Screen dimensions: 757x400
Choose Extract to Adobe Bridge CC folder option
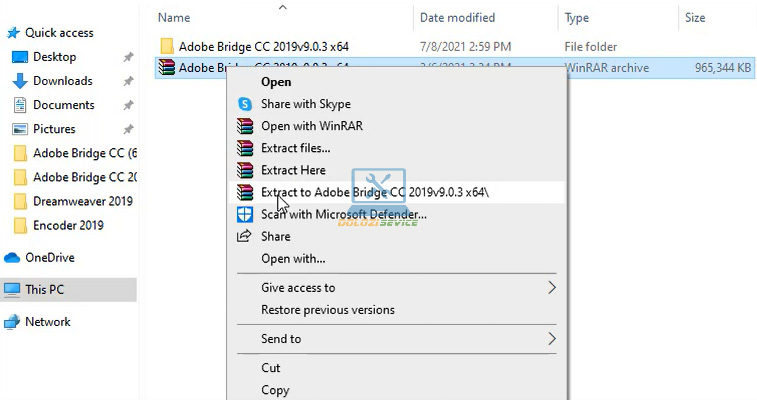click(x=375, y=192)
